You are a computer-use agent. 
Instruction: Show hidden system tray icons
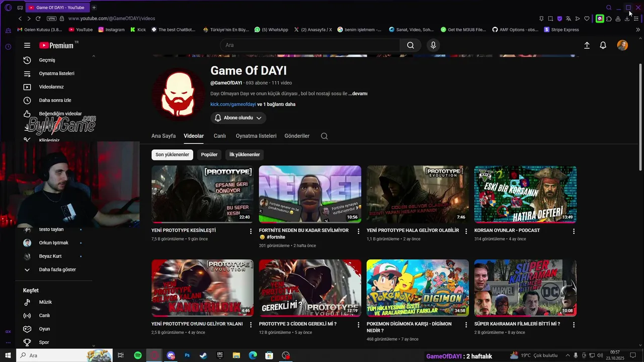click(568, 355)
